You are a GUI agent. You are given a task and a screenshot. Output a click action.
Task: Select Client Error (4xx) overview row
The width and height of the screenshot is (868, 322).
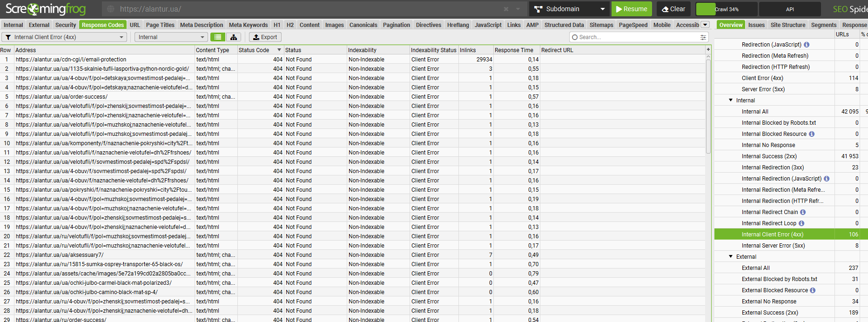tap(790, 78)
